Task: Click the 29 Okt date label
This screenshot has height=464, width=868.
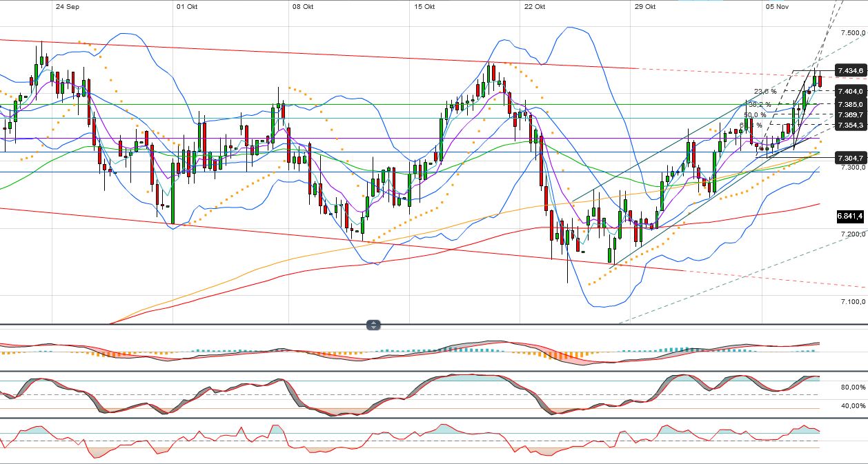Action: [x=645, y=6]
